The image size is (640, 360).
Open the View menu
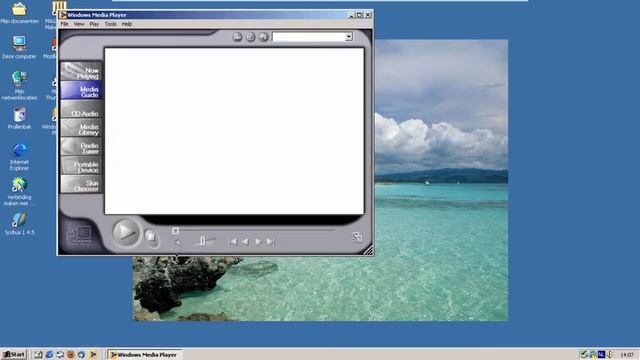click(79, 24)
